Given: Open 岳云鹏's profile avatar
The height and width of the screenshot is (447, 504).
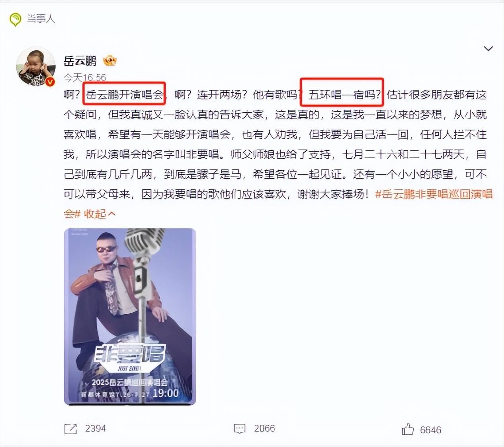Looking at the screenshot, I should 35,66.
